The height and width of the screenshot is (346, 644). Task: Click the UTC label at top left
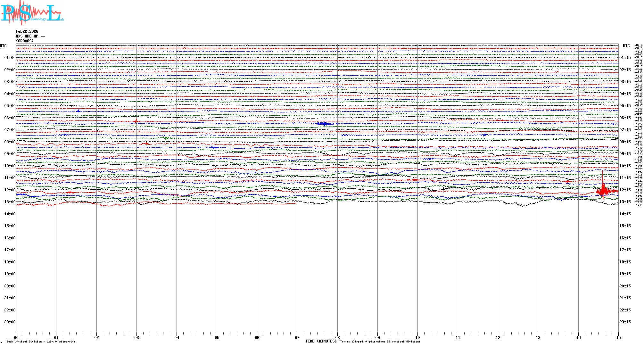(x=3, y=46)
